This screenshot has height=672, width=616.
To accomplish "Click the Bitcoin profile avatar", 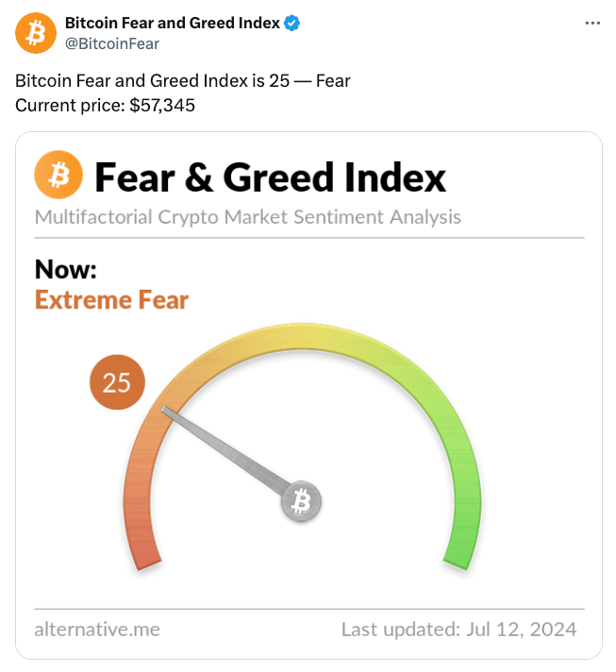I will (x=36, y=33).
